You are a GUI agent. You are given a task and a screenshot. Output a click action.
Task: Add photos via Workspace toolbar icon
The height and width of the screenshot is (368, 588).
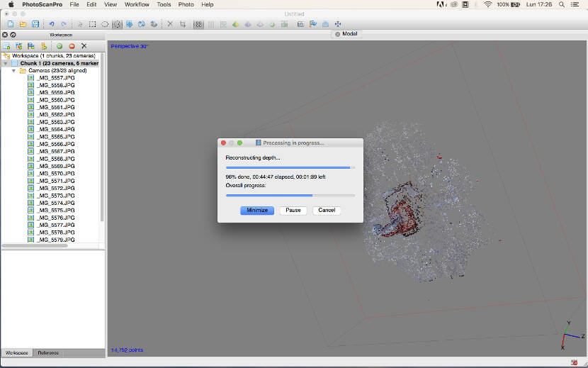click(x=18, y=46)
